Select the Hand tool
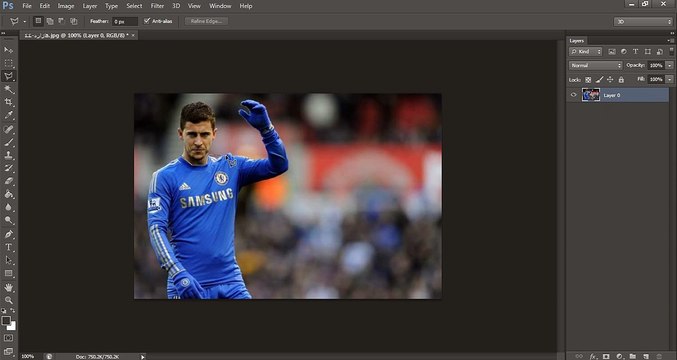Viewport: 677px width, 360px height. [x=8, y=287]
